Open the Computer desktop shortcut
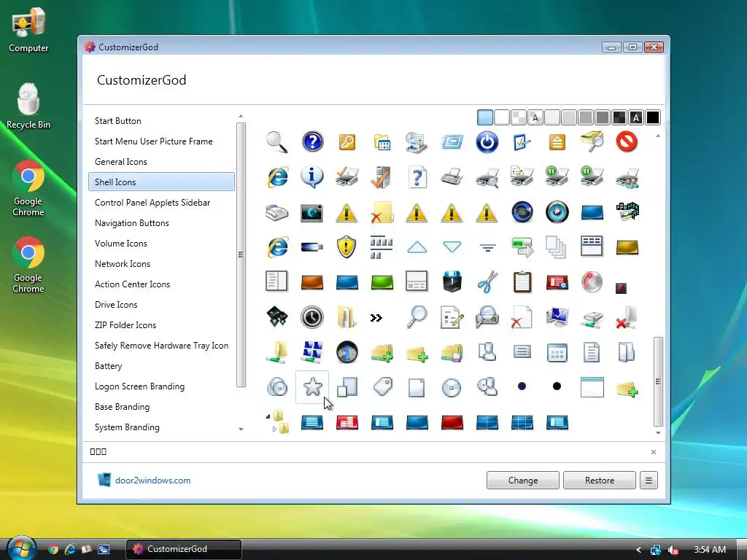The width and height of the screenshot is (747, 560). click(28, 29)
